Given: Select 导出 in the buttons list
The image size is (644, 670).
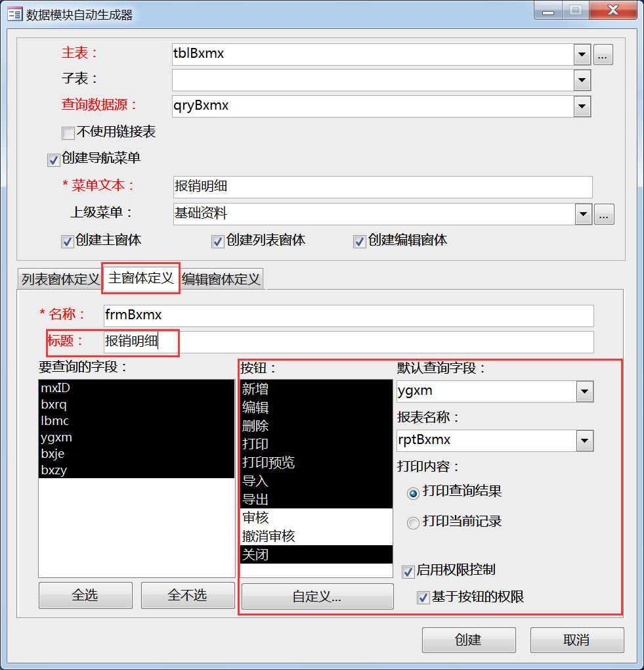Looking at the screenshot, I should point(316,499).
